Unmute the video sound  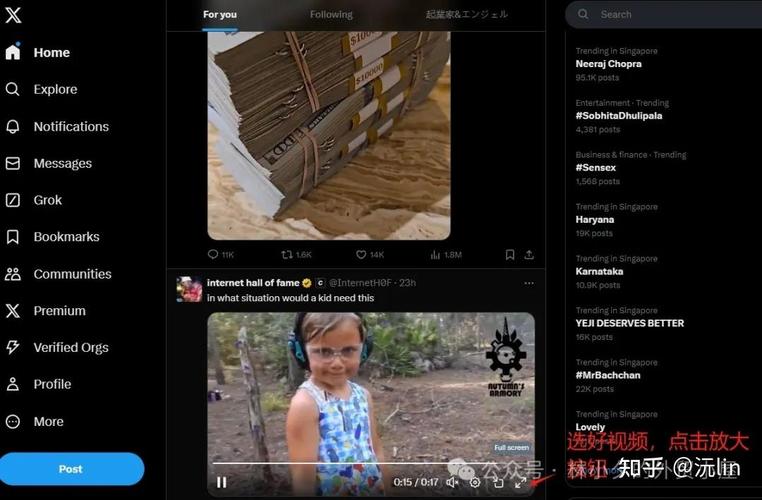(452, 482)
